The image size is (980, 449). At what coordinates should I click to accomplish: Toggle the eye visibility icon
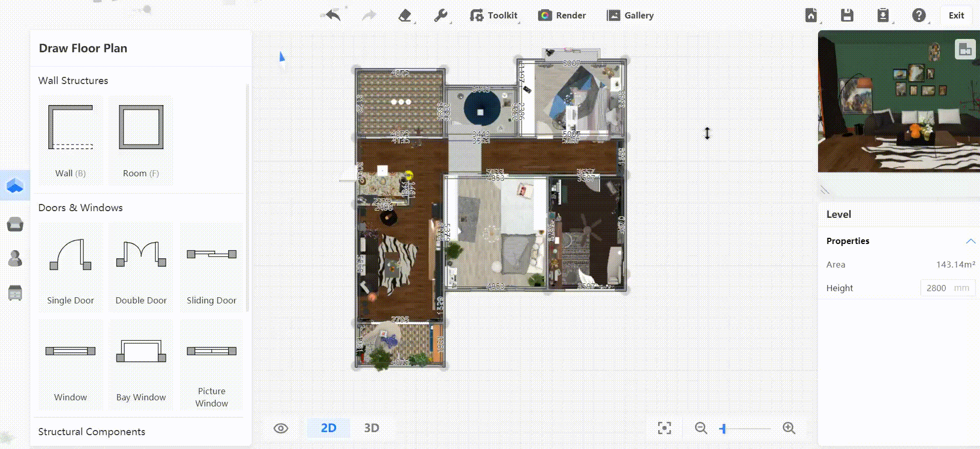[x=281, y=428]
